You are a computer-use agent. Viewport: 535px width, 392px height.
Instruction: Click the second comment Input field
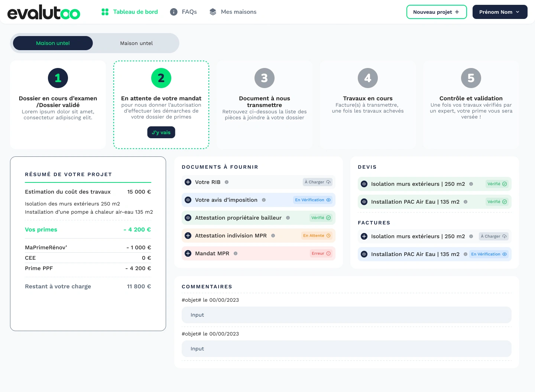tap(347, 349)
